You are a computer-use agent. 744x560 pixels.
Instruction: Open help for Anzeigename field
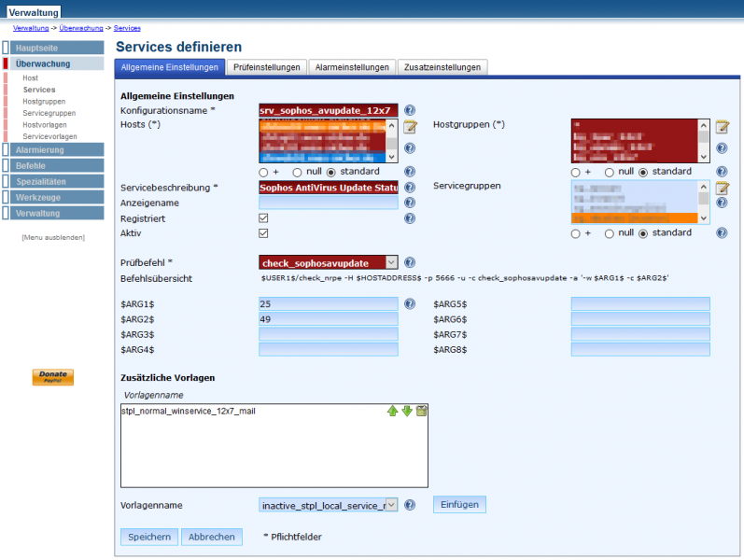point(410,203)
